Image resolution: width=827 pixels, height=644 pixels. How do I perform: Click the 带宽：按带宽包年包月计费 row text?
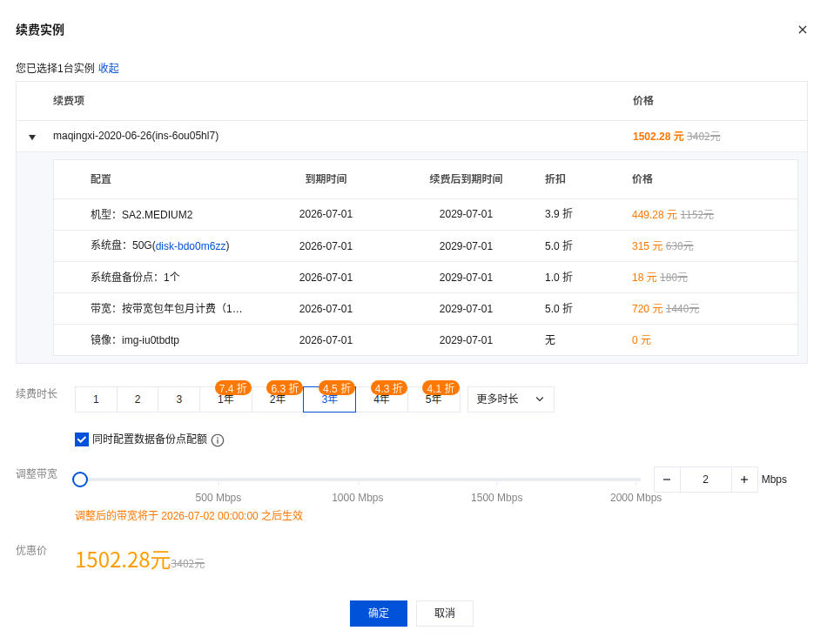point(166,309)
